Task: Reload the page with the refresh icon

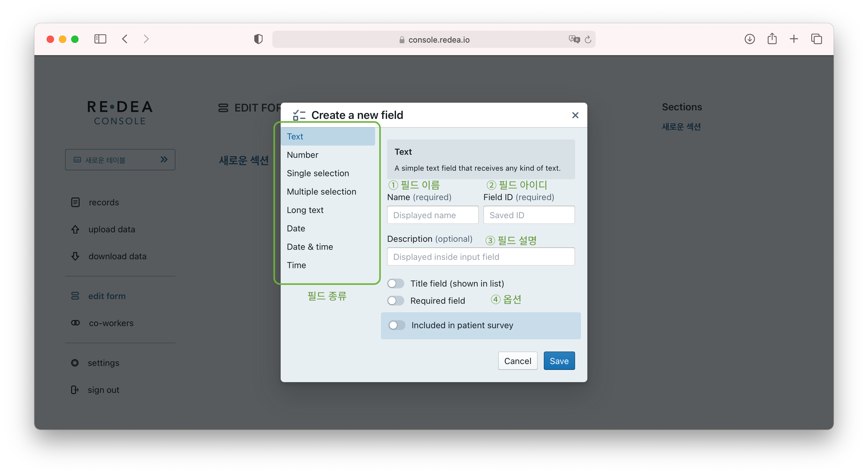Action: pos(588,40)
